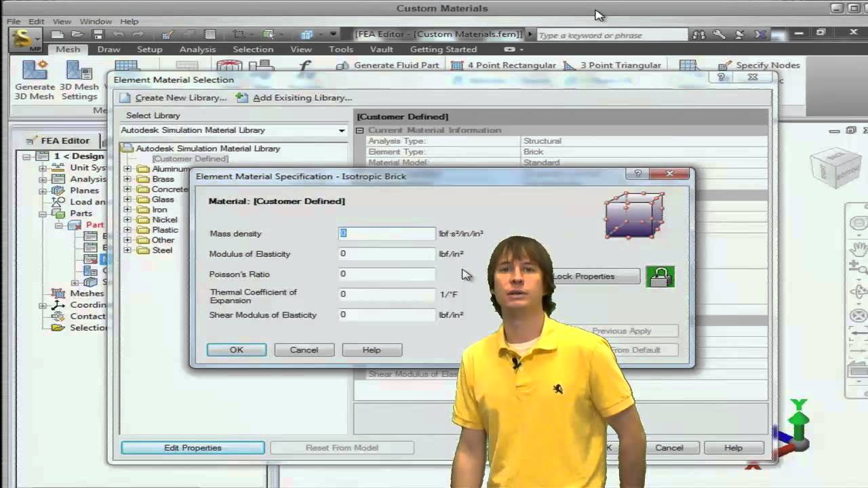Click the Save disk icon
This screenshot has width=868, height=488.
coord(98,35)
